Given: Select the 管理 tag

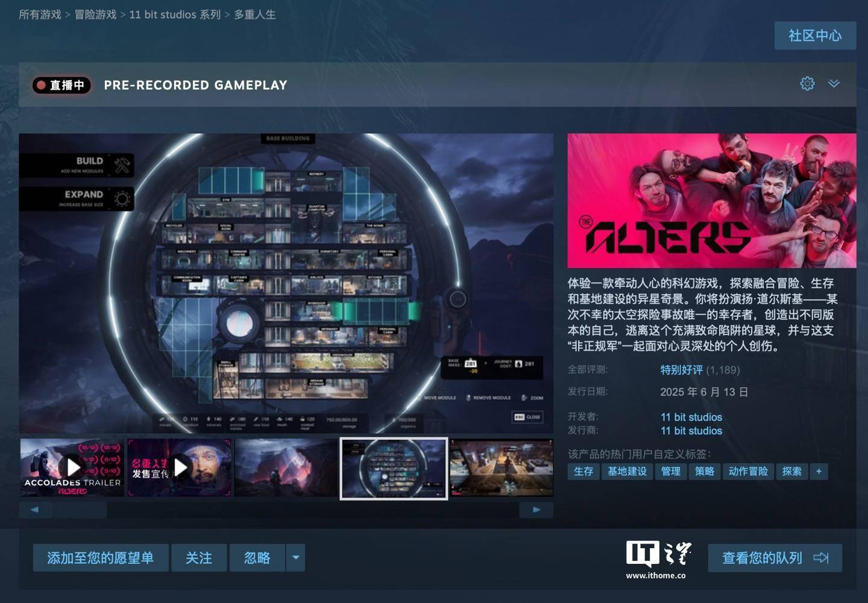Looking at the screenshot, I should pyautogui.click(x=671, y=471).
